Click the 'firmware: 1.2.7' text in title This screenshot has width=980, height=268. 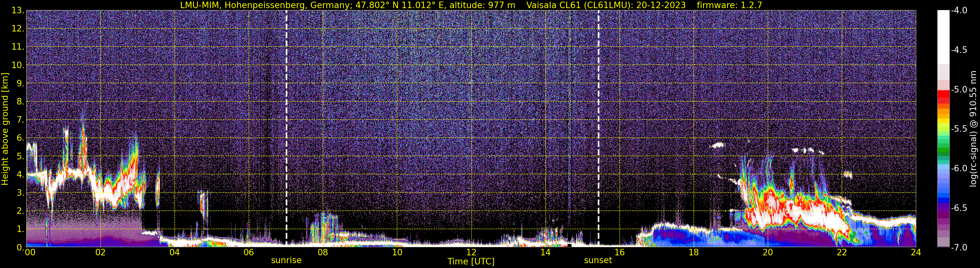coord(729,5)
